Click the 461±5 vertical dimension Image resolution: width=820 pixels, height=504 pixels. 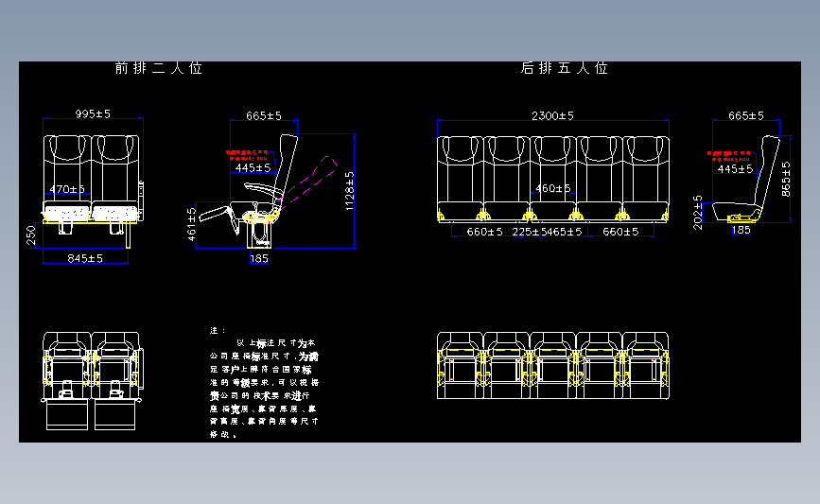[192, 224]
